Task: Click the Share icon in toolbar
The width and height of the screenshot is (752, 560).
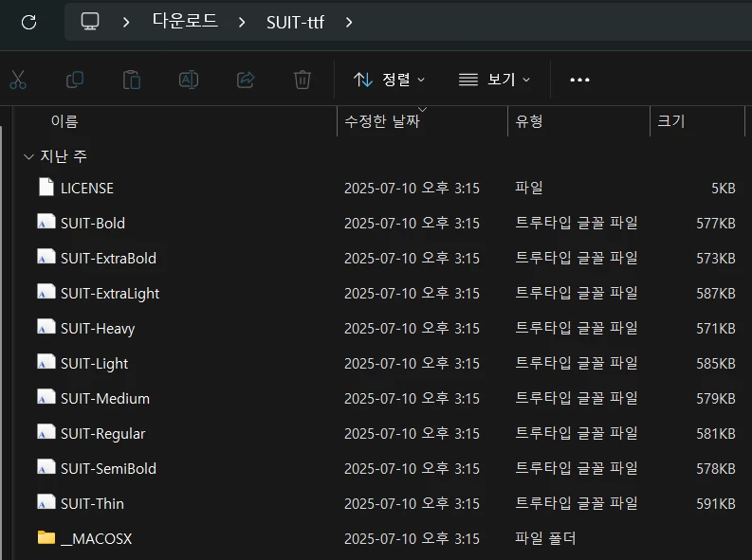Action: [x=246, y=80]
